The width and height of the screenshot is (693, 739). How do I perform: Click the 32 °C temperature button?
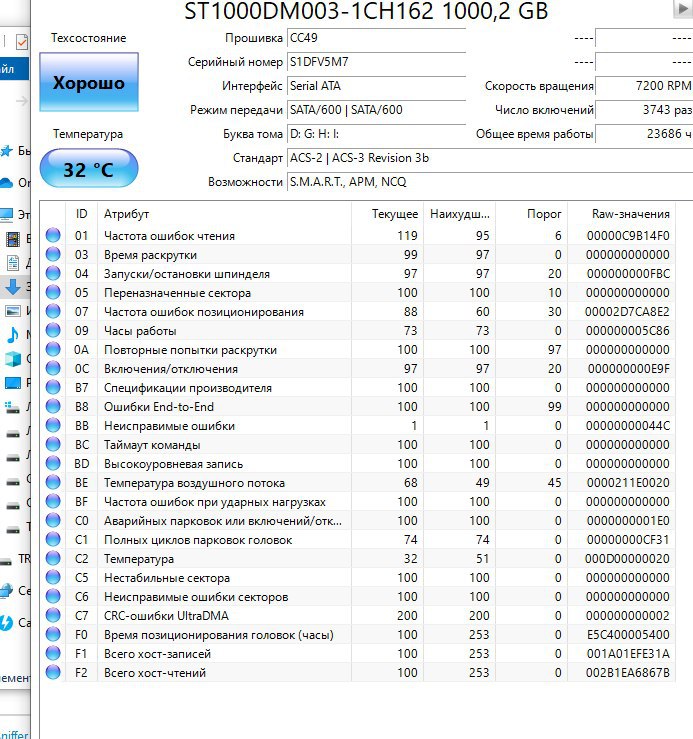(89, 169)
